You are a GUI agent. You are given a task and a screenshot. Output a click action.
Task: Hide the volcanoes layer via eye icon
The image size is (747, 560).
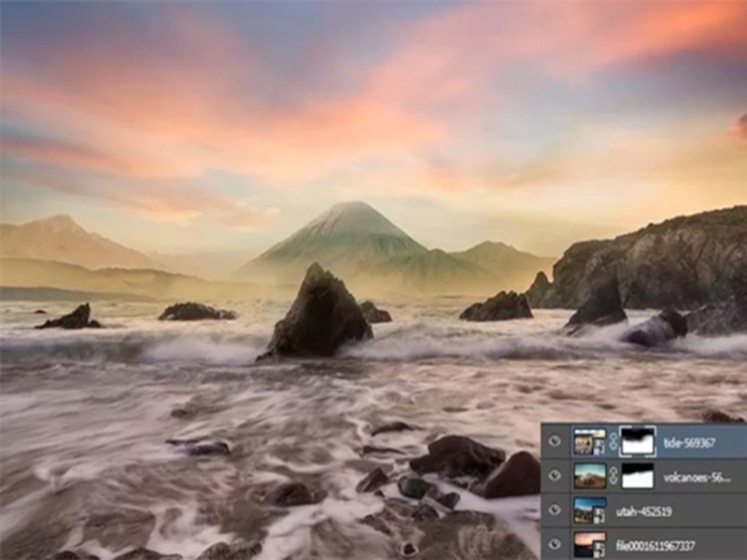554,475
